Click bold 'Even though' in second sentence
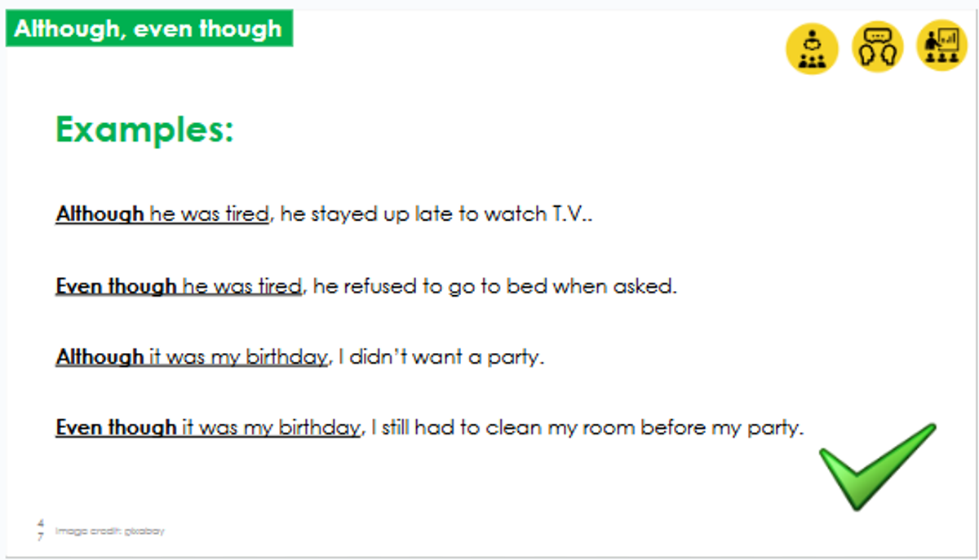This screenshot has height=560, width=979. (x=116, y=286)
